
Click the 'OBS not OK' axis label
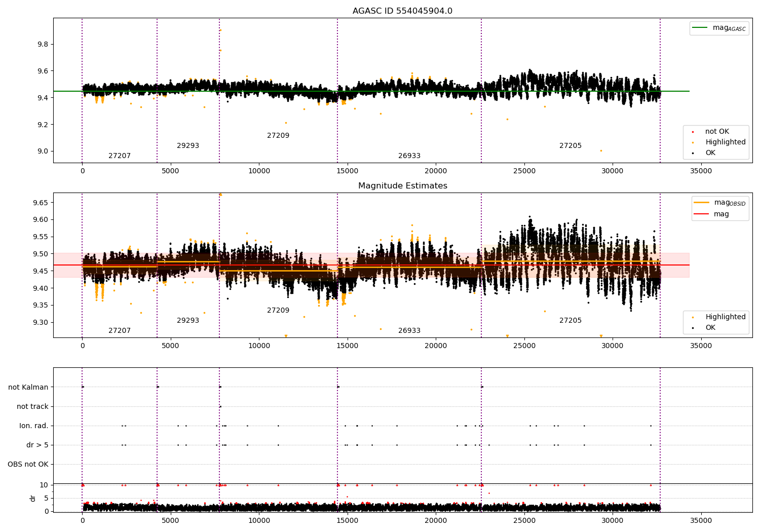pyautogui.click(x=28, y=465)
